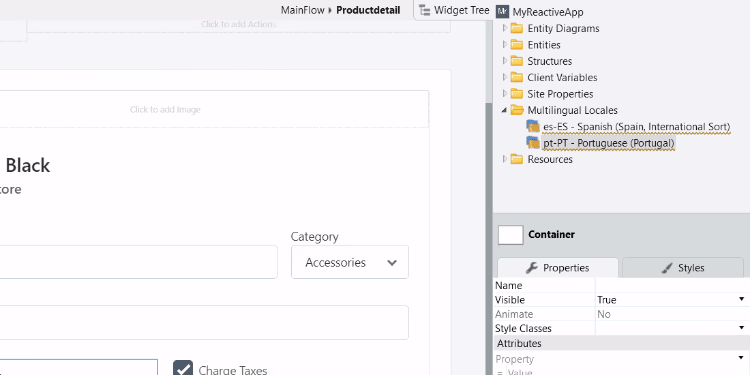Expand the Site Properties folder

coord(504,93)
